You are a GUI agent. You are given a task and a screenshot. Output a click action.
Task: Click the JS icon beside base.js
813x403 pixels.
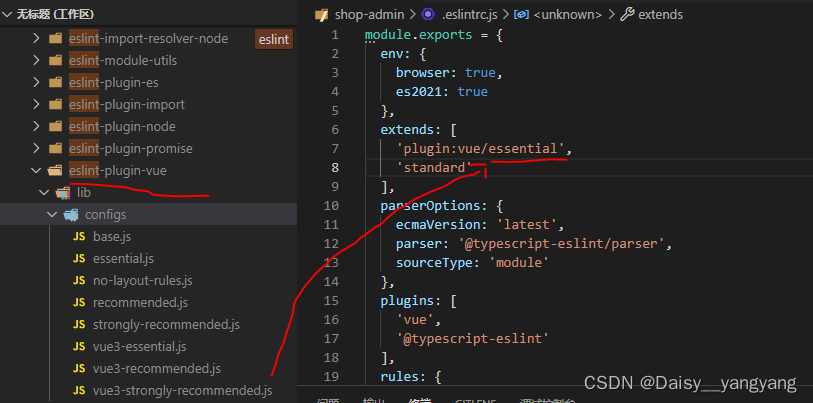click(x=79, y=237)
